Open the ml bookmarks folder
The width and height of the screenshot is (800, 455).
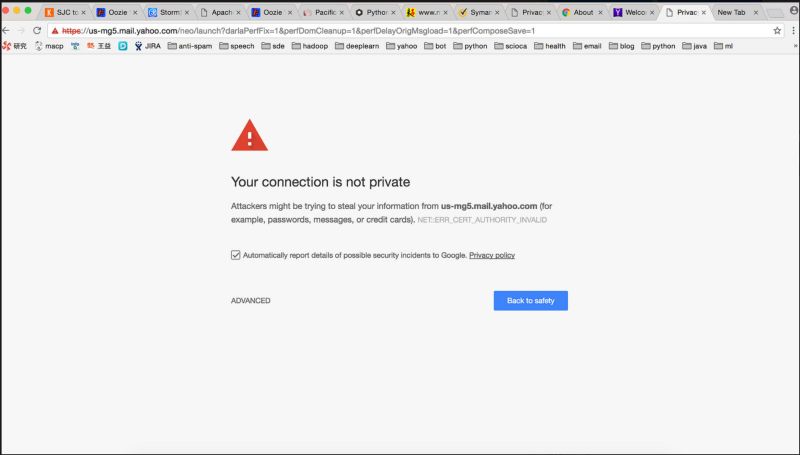click(723, 46)
